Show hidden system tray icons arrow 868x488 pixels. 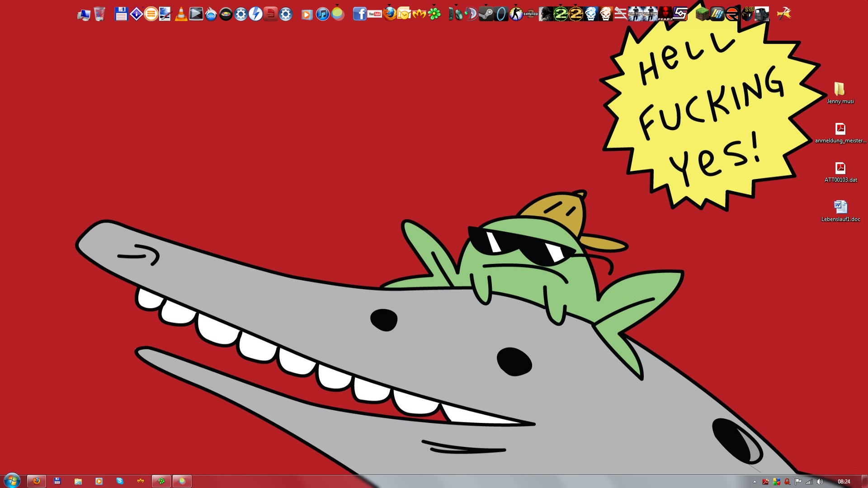pos(755,482)
